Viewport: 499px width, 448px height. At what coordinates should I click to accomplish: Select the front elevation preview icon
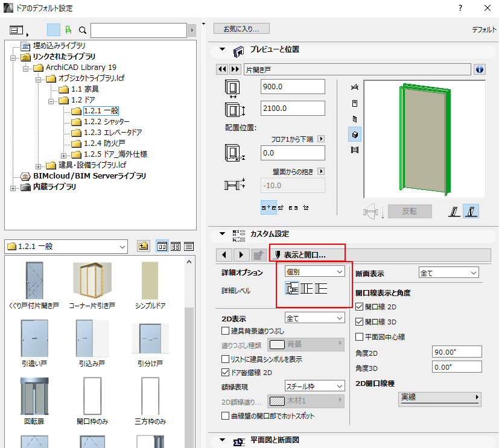pyautogui.click(x=355, y=103)
